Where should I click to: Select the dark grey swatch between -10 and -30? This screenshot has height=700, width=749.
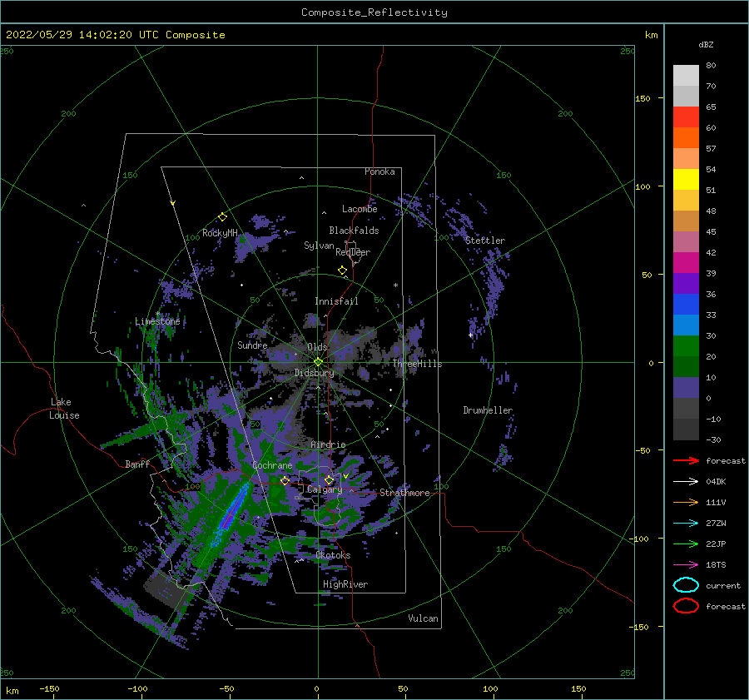[686, 429]
